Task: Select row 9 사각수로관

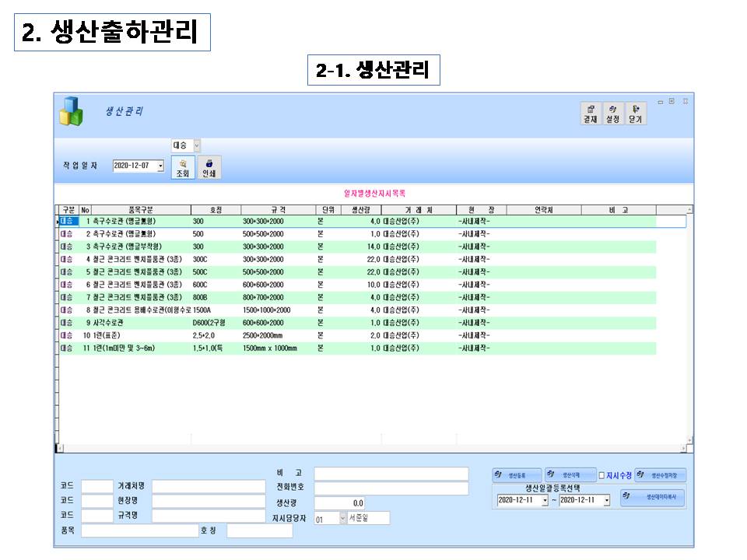Action: click(357, 323)
